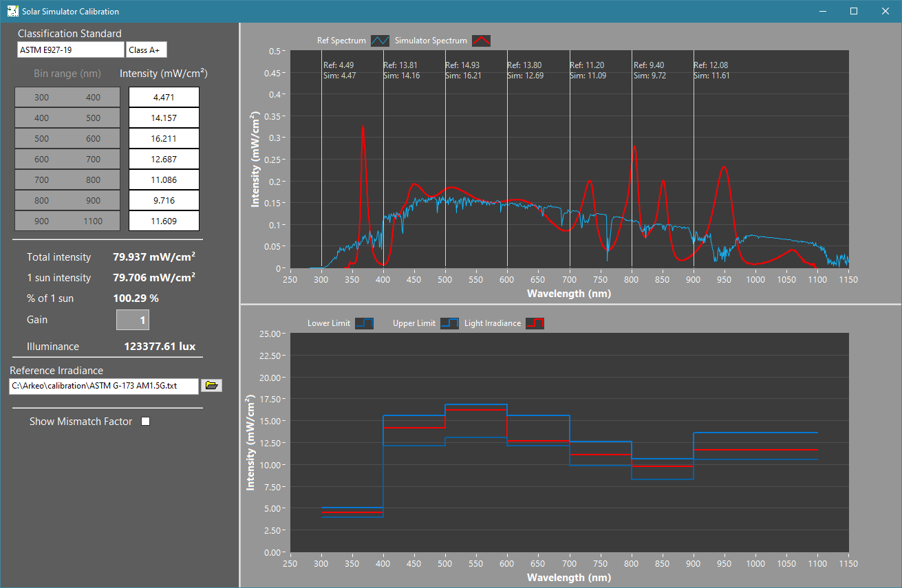Screen dimensions: 902x588
Task: Enable the Show Mismatch Factor checkbox
Action: (x=145, y=422)
